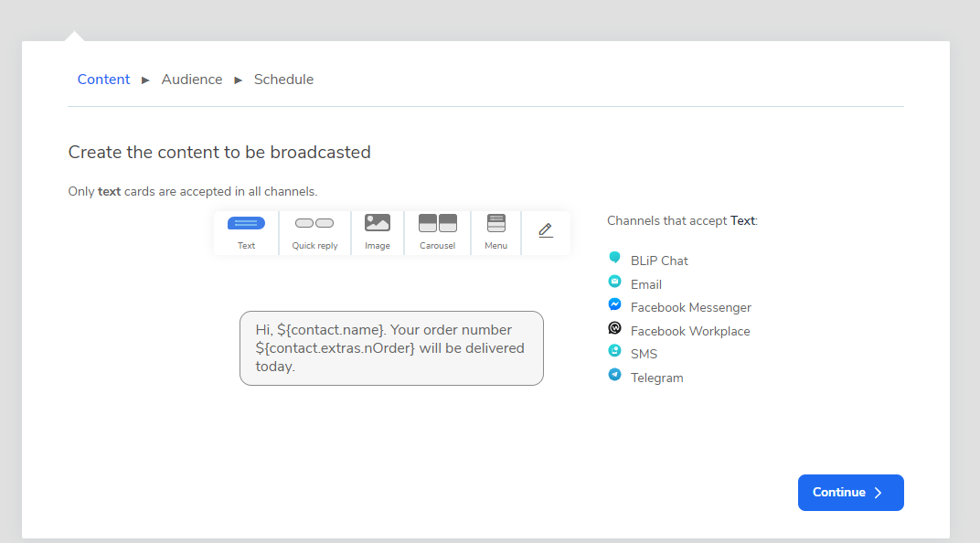Open the Schedule step
This screenshot has width=980, height=543.
coord(283,80)
